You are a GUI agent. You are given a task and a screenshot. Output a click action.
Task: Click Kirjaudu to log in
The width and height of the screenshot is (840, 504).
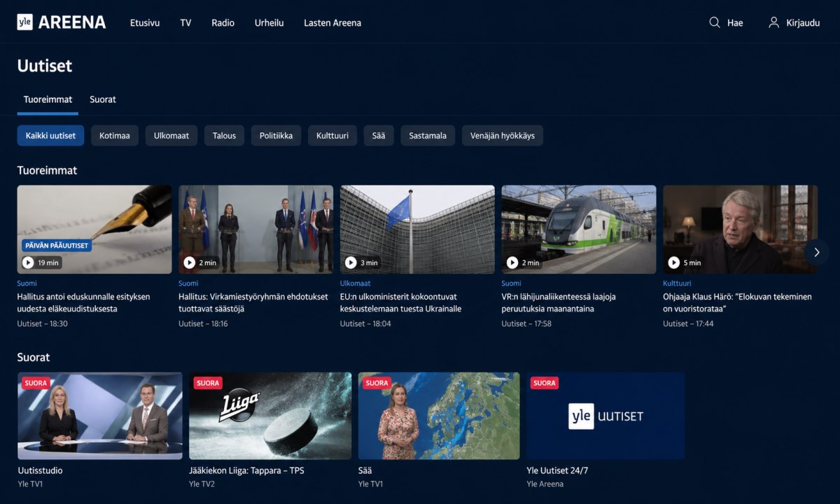(803, 23)
